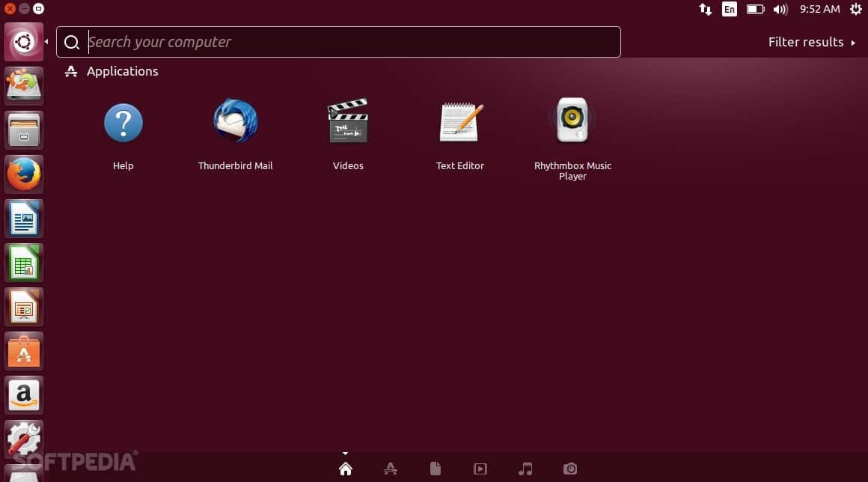
Task: Click the Search your computer field
Action: [x=344, y=42]
